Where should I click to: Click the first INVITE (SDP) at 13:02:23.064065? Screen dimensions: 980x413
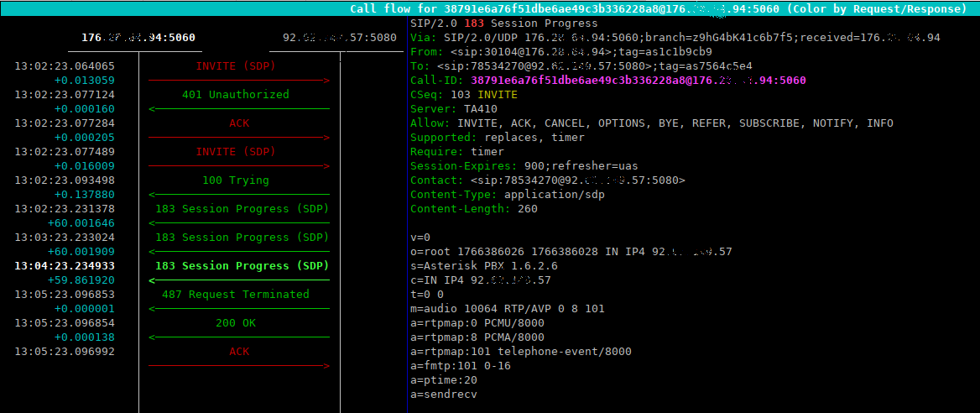click(235, 66)
